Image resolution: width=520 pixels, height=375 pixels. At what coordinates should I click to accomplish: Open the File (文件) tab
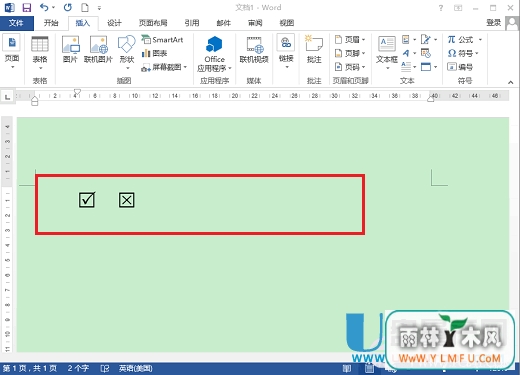16,23
